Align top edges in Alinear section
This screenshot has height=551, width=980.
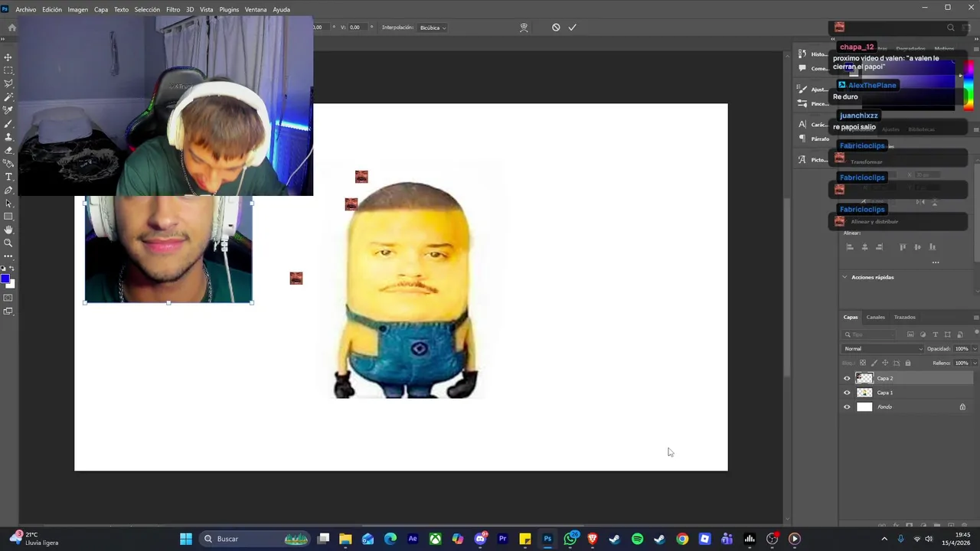[x=903, y=246]
